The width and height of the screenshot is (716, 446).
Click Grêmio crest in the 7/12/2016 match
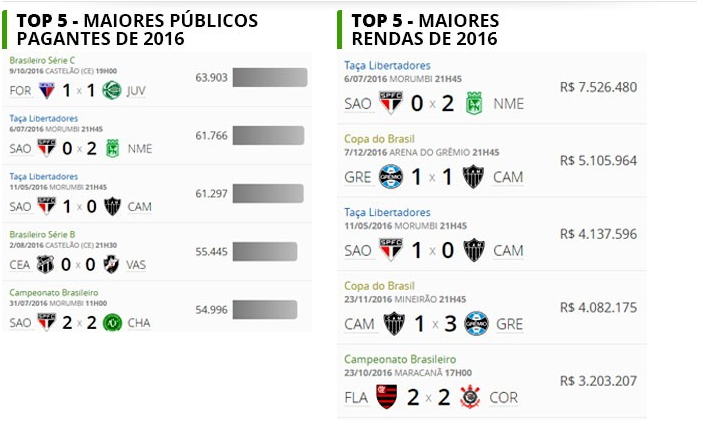point(391,176)
